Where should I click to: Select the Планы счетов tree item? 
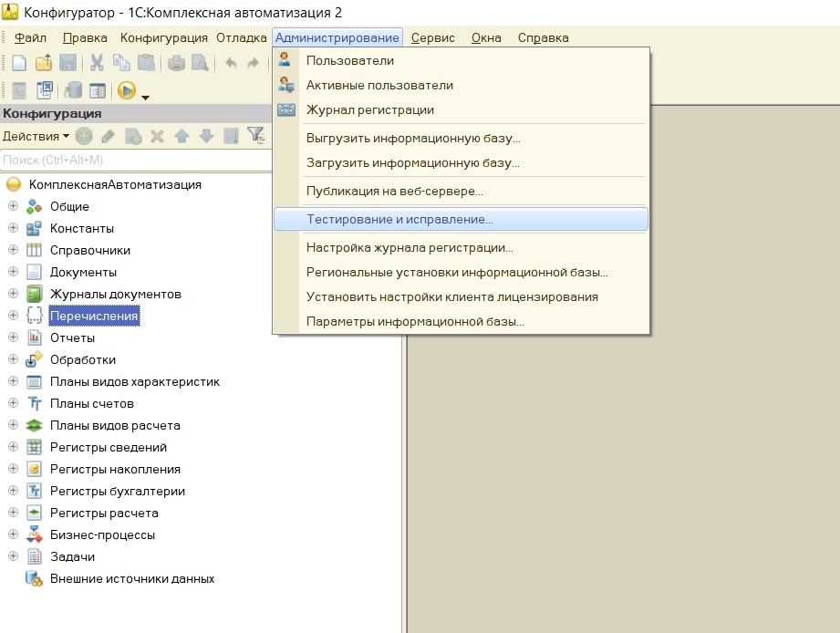pos(91,404)
